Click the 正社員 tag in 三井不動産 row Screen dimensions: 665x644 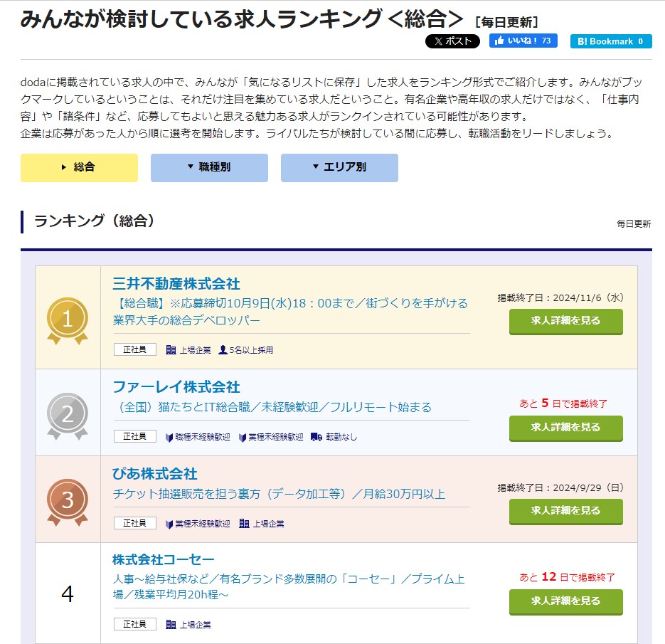tap(135, 349)
